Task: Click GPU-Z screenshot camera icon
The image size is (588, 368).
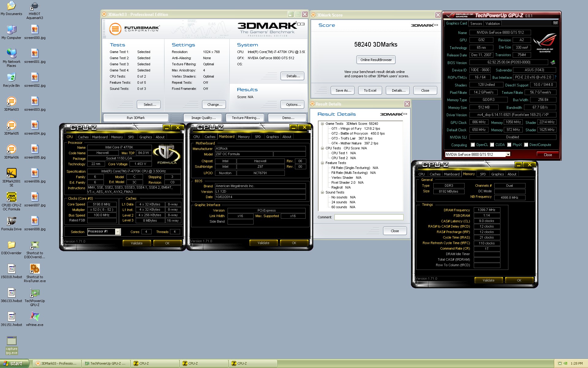Action: [555, 23]
